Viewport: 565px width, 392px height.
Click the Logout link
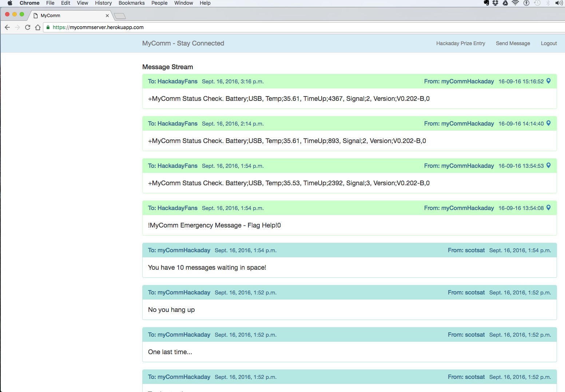pos(549,43)
